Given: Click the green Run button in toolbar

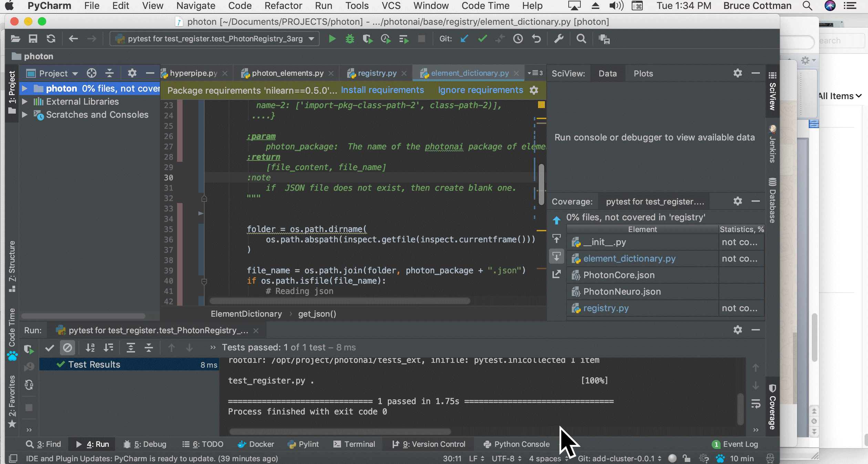Looking at the screenshot, I should pyautogui.click(x=332, y=39).
